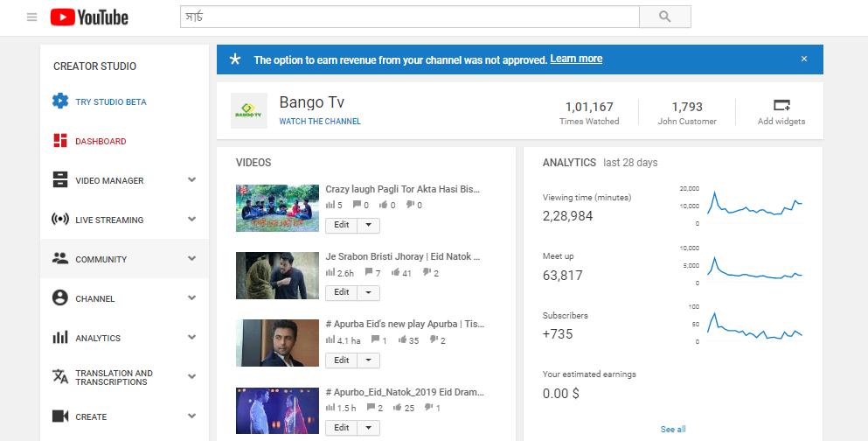Open Edit dropdown arrow for Crazy laugh video
Image resolution: width=868 pixels, height=441 pixels.
369,225
